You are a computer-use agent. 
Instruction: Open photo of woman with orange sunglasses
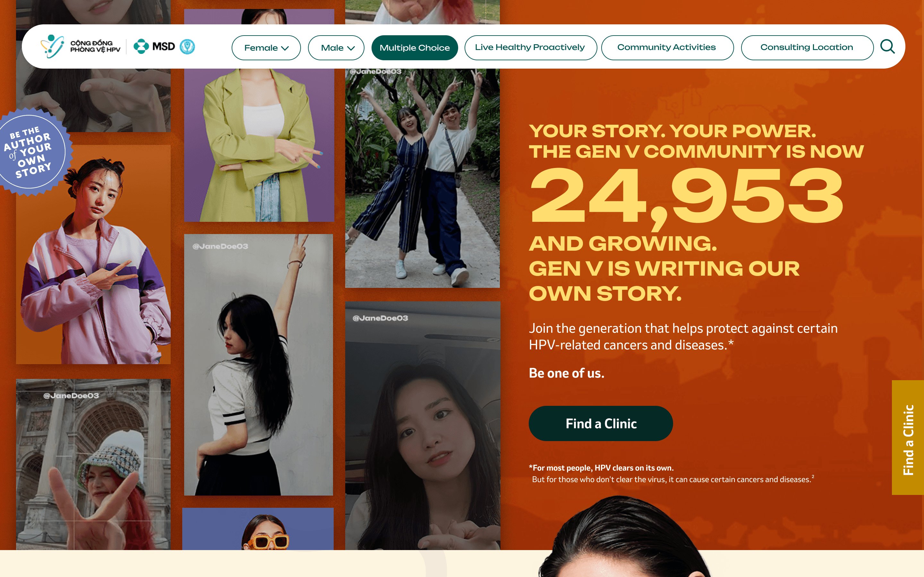258,529
